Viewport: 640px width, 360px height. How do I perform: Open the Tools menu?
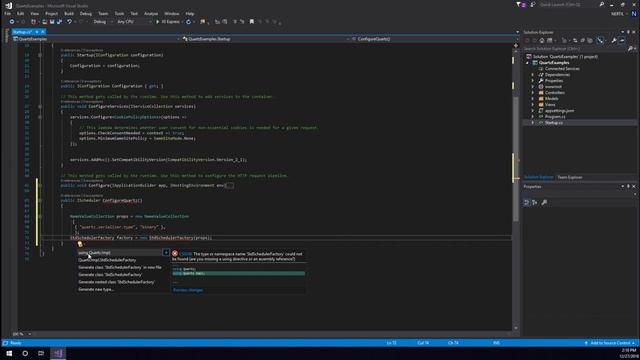tap(119, 13)
